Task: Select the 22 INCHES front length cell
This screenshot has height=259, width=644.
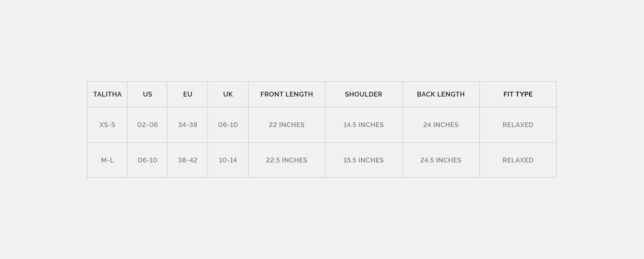Action: (287, 125)
